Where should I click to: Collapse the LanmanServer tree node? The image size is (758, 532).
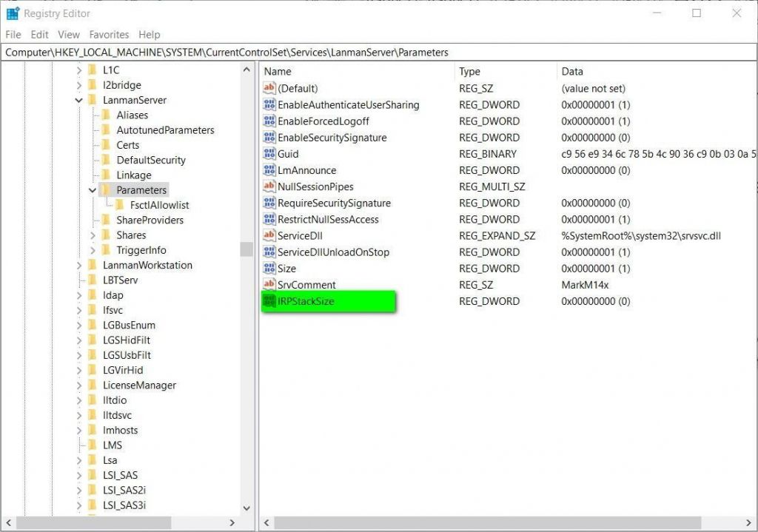click(78, 100)
